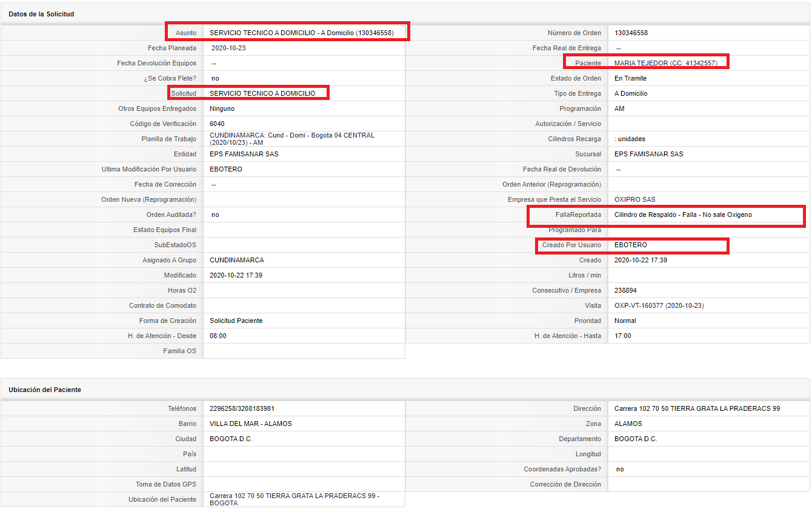
Task: Click the Estado Equipos Final label
Action: pos(165,230)
